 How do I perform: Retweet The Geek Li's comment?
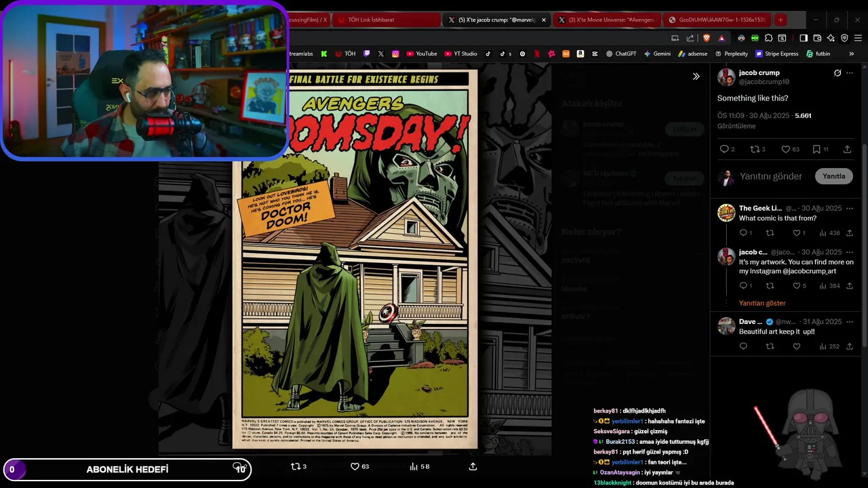(770, 232)
